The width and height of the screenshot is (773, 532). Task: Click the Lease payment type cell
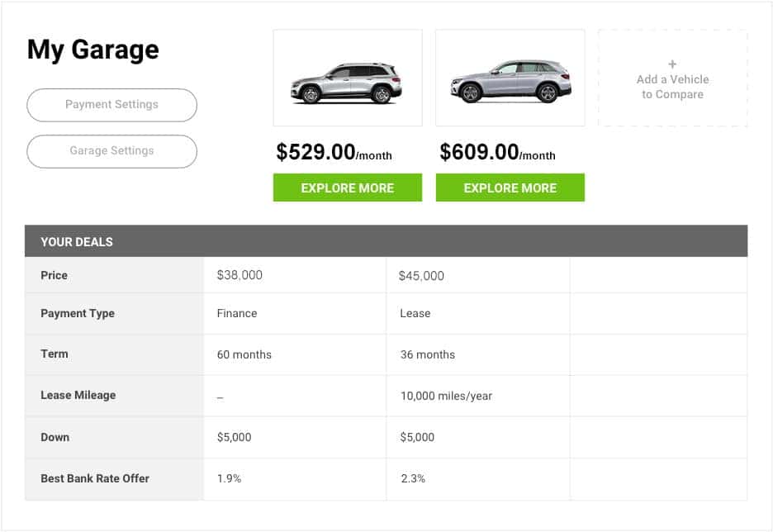pyautogui.click(x=478, y=314)
